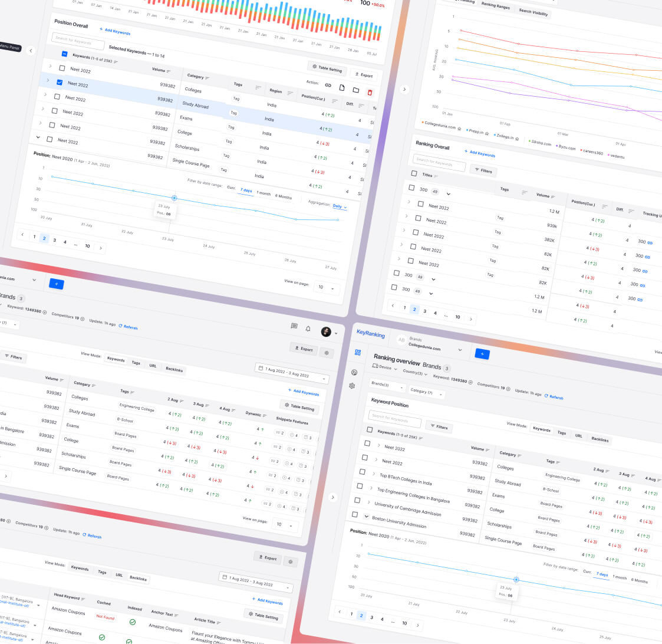The width and height of the screenshot is (662, 644).
Task: Click the link icon in the Action toolbar
Action: 328,86
